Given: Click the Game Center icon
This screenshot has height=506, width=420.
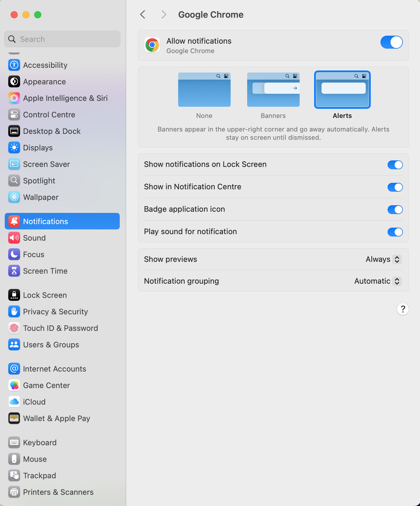Looking at the screenshot, I should click(x=14, y=385).
